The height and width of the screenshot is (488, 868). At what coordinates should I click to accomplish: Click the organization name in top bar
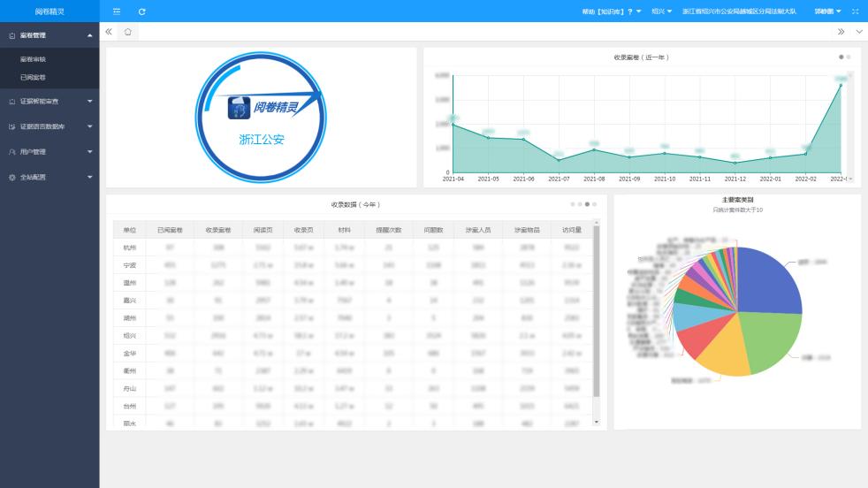click(739, 11)
